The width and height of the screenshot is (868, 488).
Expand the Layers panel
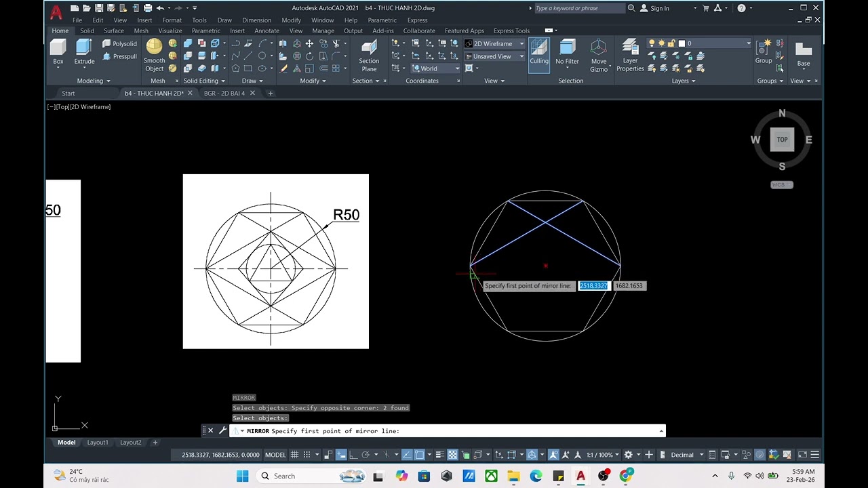click(684, 81)
